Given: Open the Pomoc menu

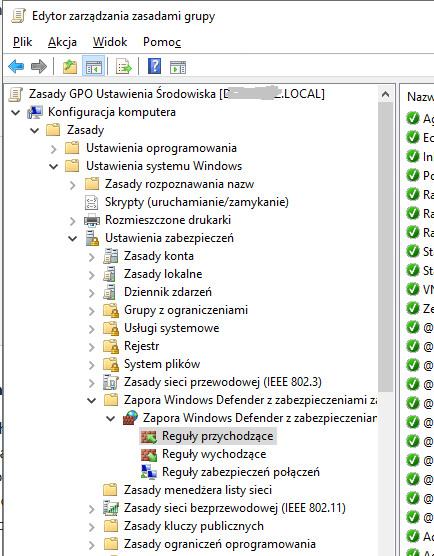Looking at the screenshot, I should click(x=162, y=42).
